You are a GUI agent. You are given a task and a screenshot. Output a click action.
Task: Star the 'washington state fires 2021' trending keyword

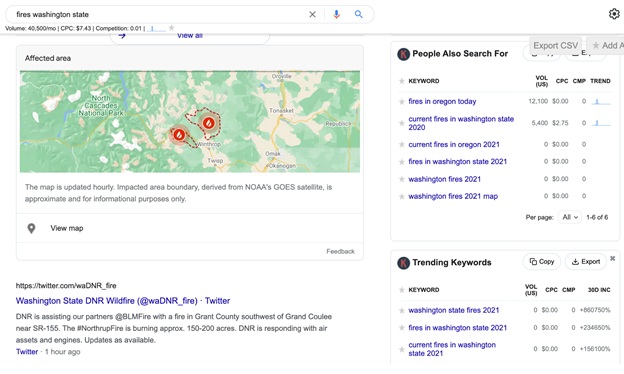pos(402,310)
